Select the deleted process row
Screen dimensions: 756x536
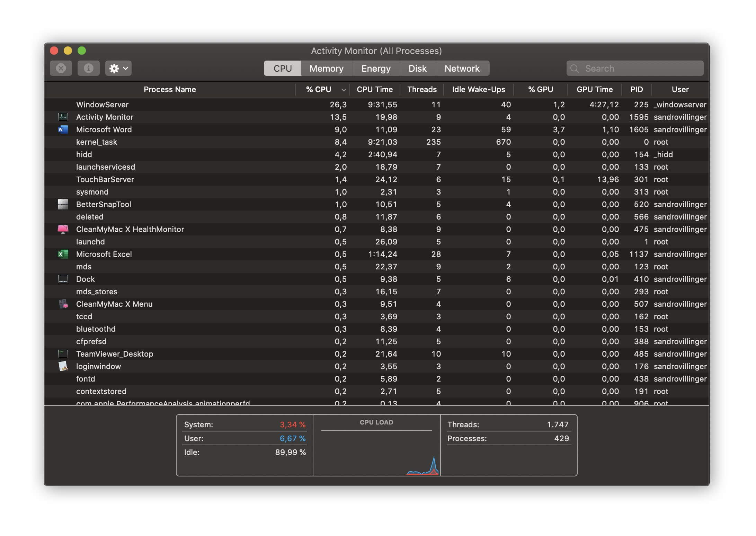[x=377, y=217]
